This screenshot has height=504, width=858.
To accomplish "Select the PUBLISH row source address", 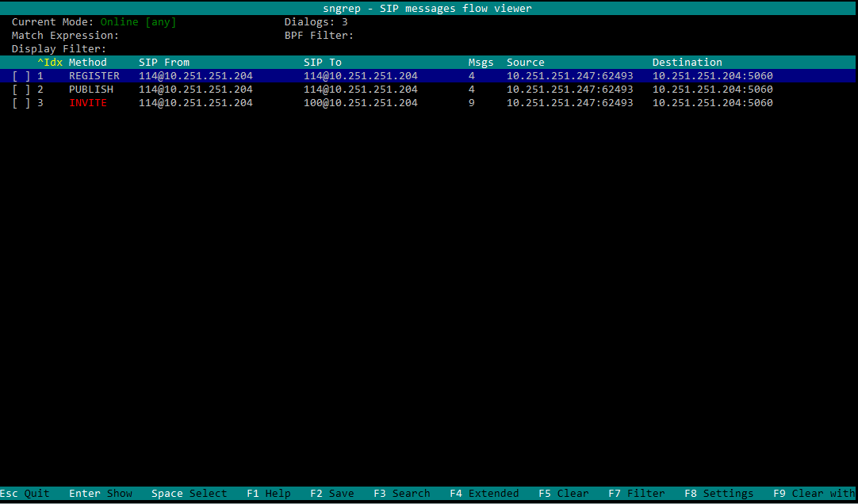I will click(569, 90).
